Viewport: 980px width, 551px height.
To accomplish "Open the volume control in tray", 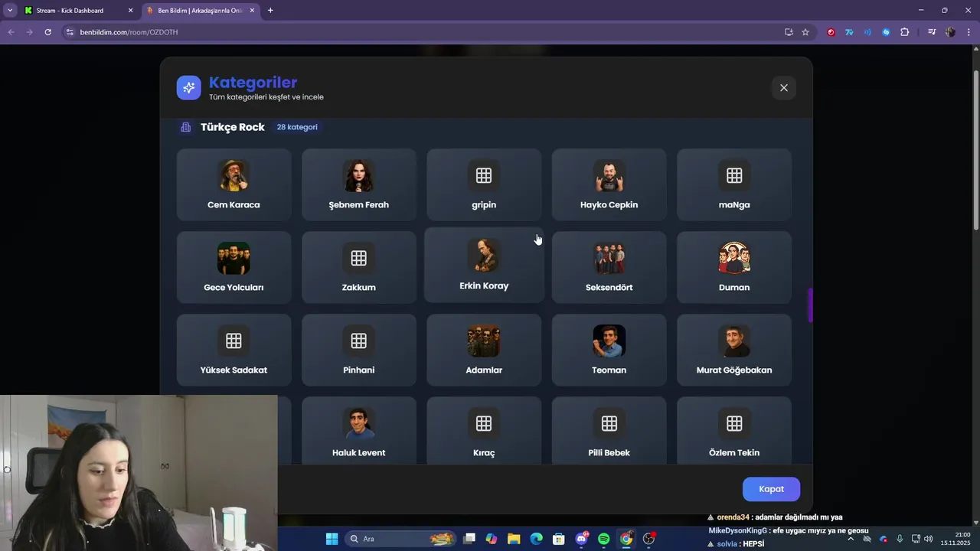I will 929,539.
